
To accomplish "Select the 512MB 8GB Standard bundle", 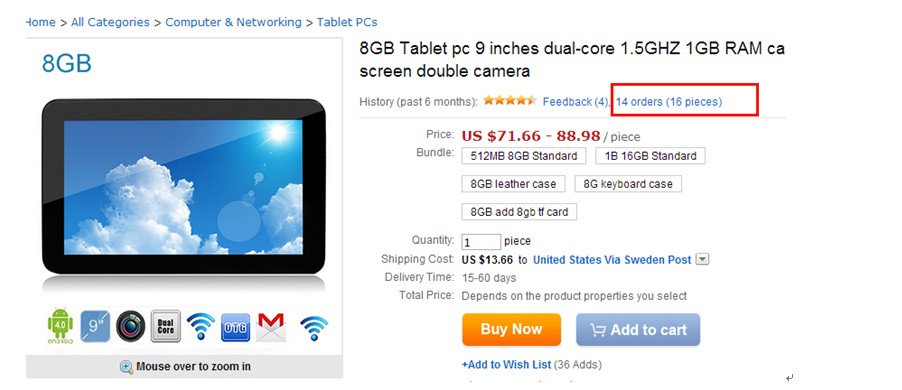I will [523, 156].
